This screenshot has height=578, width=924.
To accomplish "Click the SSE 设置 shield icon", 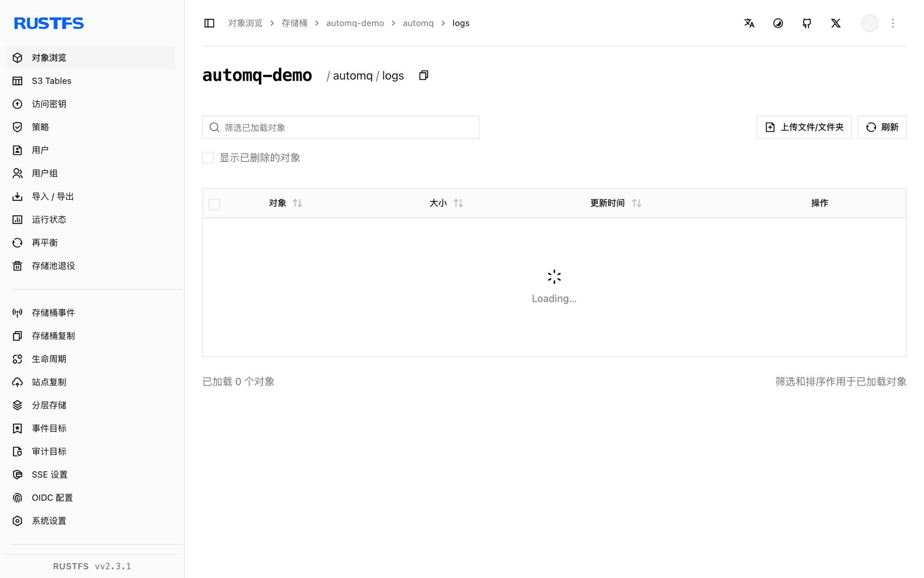I will (18, 475).
